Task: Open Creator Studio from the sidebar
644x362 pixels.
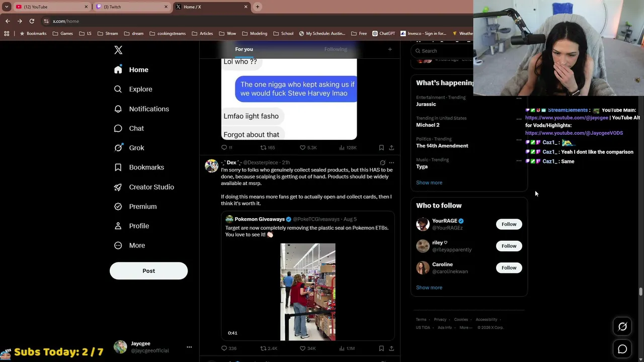Action: pyautogui.click(x=144, y=187)
